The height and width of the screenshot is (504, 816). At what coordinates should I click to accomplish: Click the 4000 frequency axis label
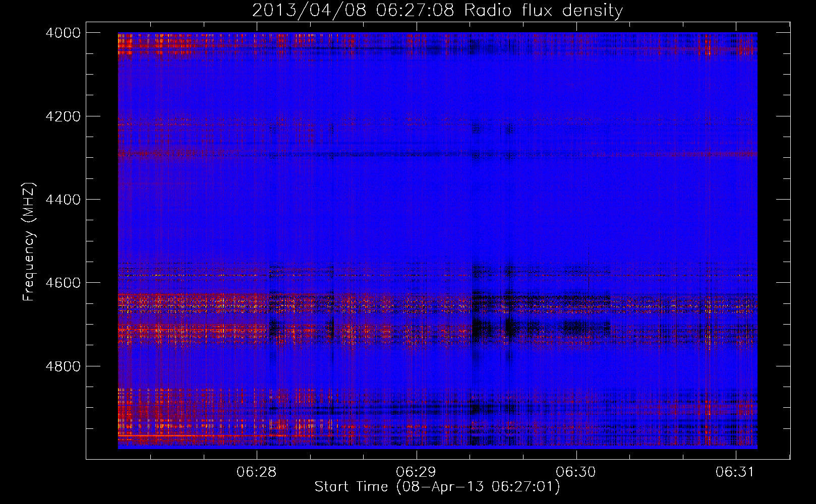63,33
